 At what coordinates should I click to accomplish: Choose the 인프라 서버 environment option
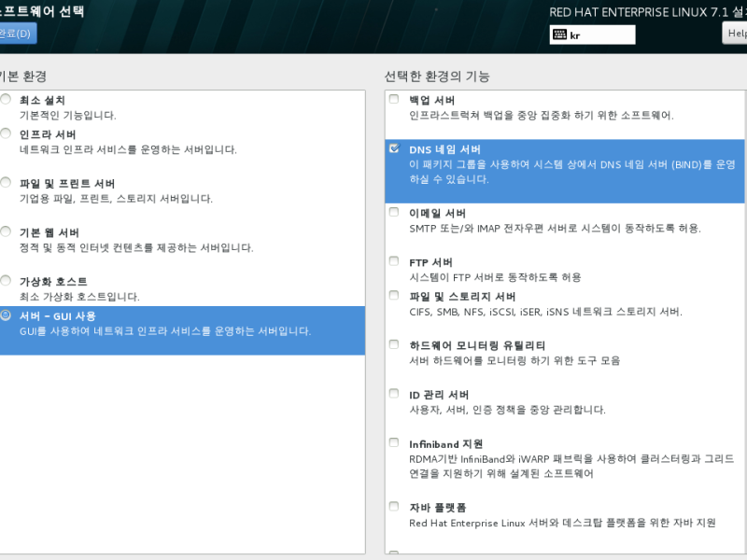[x=6, y=133]
